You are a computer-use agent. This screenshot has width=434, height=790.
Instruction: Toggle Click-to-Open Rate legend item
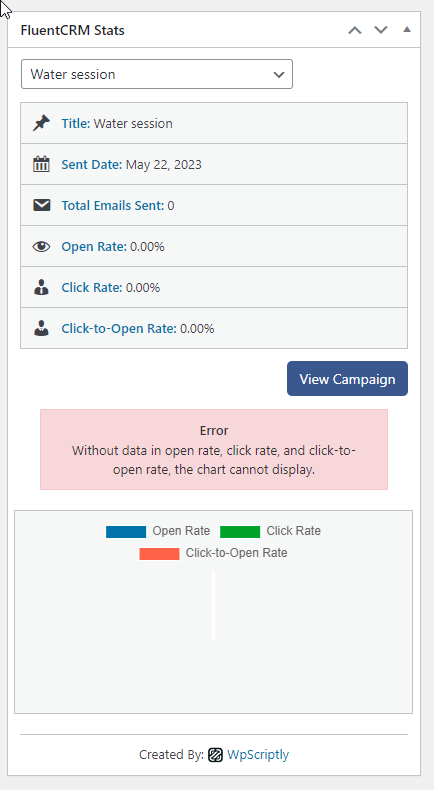[213, 553]
